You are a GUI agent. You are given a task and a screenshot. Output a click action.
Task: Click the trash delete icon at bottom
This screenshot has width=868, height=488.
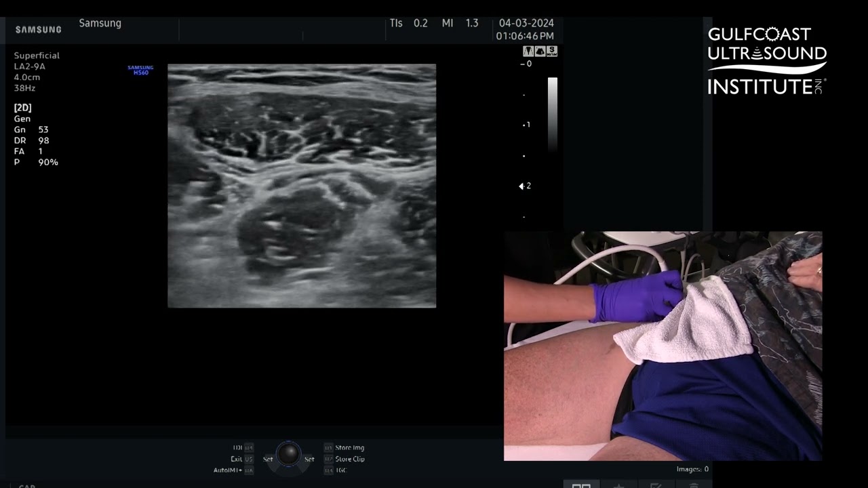pyautogui.click(x=694, y=485)
